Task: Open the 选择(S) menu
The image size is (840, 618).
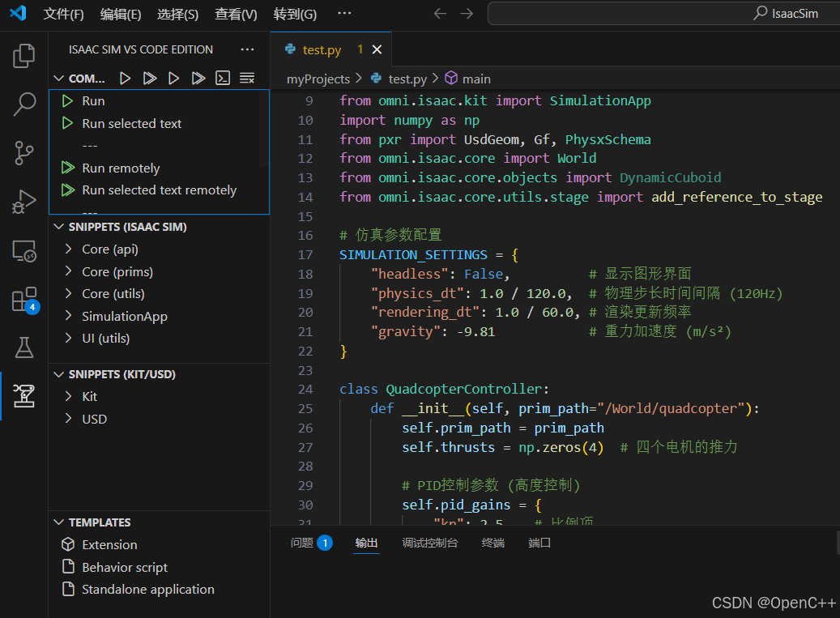Action: point(177,14)
